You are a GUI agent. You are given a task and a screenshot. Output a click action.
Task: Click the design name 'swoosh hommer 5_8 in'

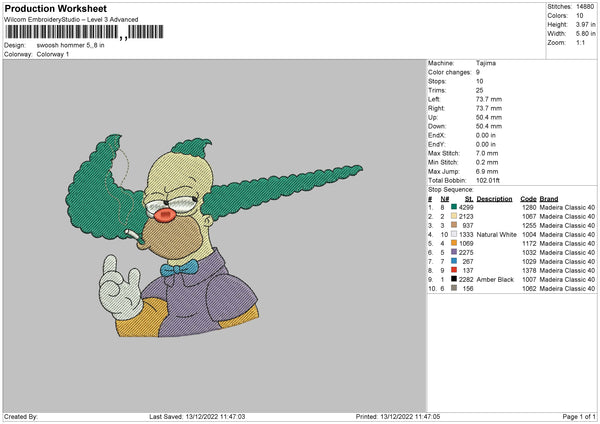coord(70,45)
